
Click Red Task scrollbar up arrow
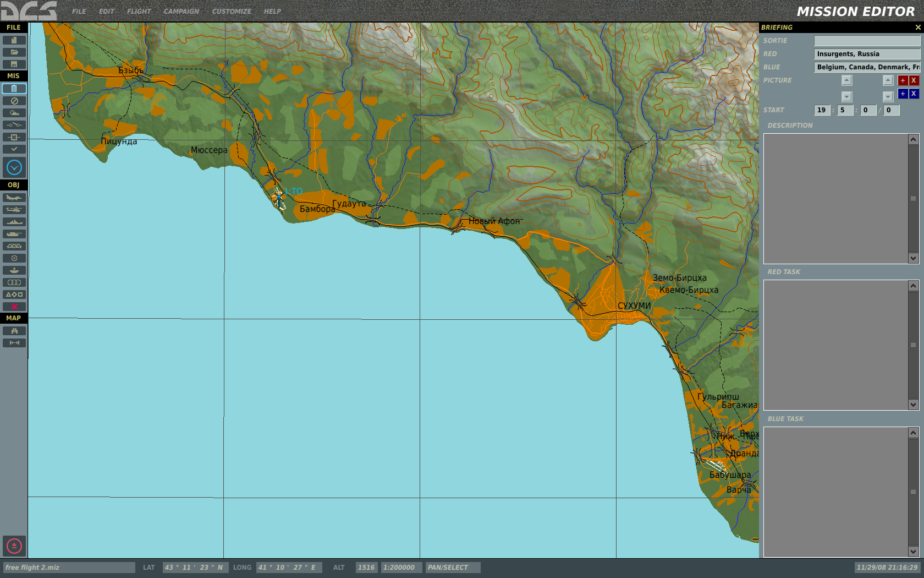click(x=914, y=286)
